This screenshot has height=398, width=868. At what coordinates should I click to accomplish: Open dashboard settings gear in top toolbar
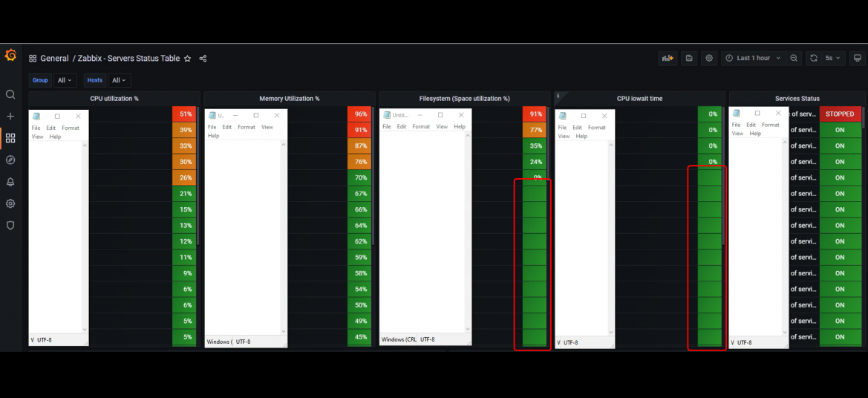(x=709, y=58)
